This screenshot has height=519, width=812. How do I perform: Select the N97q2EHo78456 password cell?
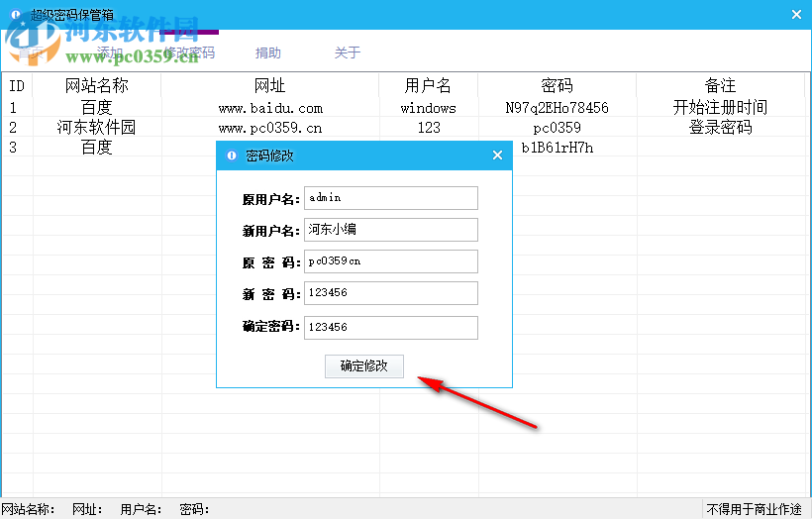click(x=558, y=108)
